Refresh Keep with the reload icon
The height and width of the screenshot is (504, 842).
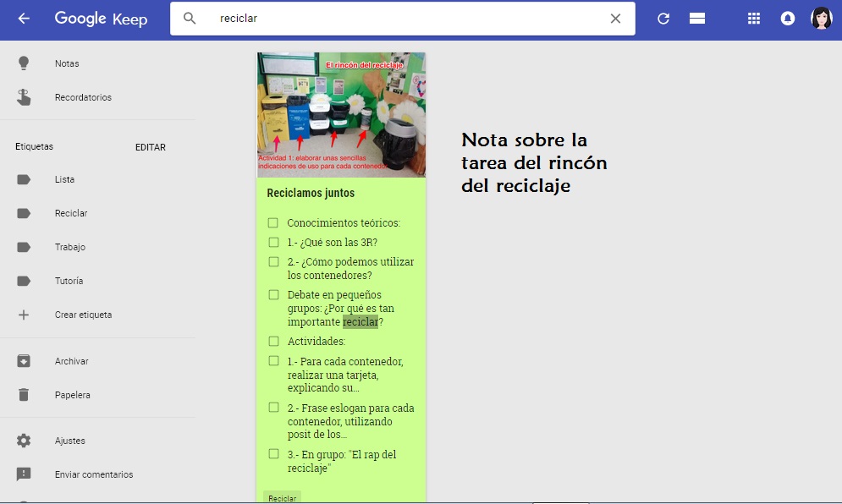coord(665,18)
